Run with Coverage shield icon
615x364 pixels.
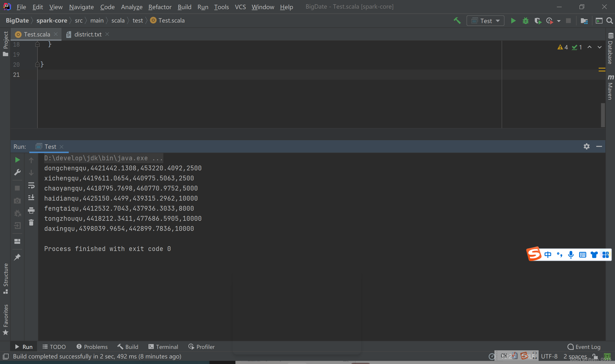pos(538,21)
